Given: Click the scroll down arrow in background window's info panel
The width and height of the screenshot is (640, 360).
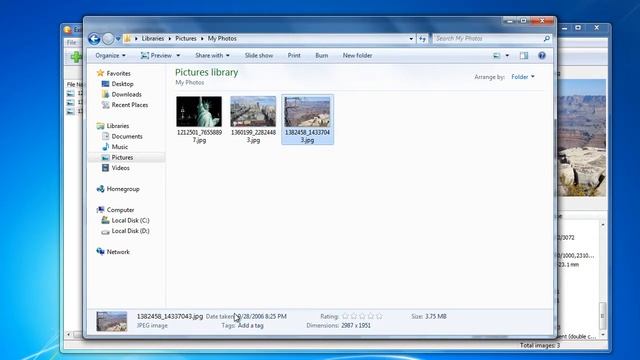Looking at the screenshot, I should click(603, 335).
